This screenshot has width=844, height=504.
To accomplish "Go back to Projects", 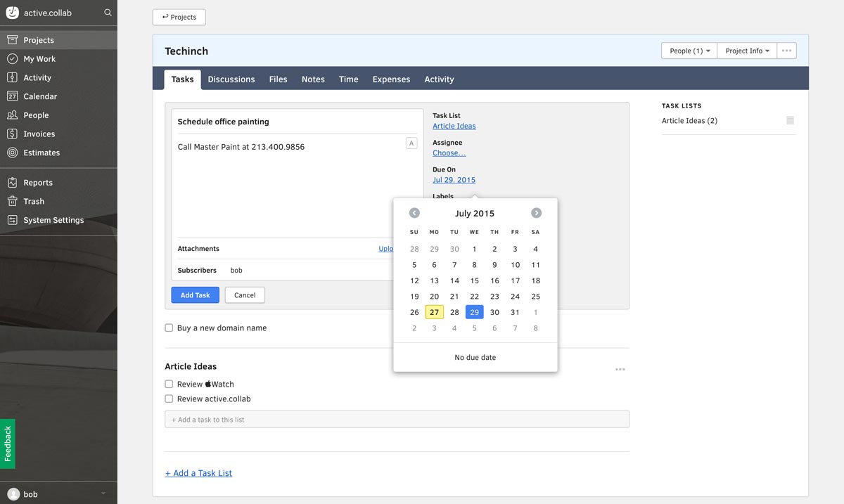I will [x=179, y=17].
